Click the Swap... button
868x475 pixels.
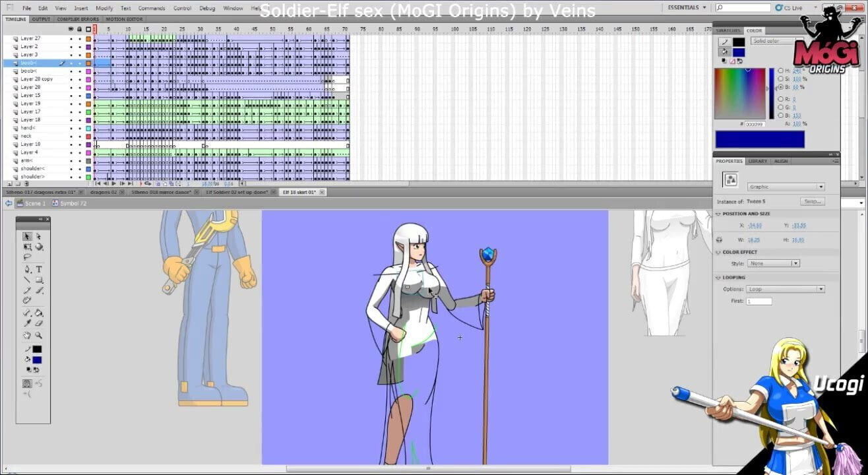(x=812, y=201)
